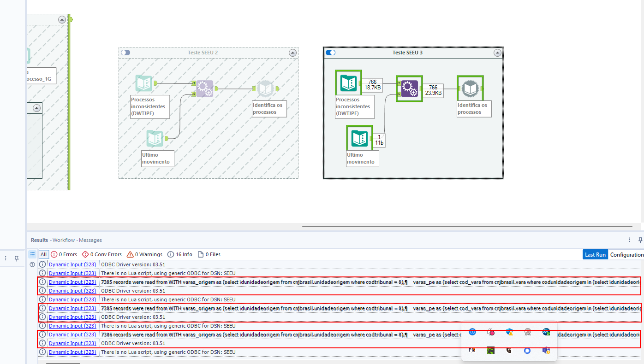
Task: Click the horizontal scrollbar of the workflow canvas
Action: click(466, 226)
